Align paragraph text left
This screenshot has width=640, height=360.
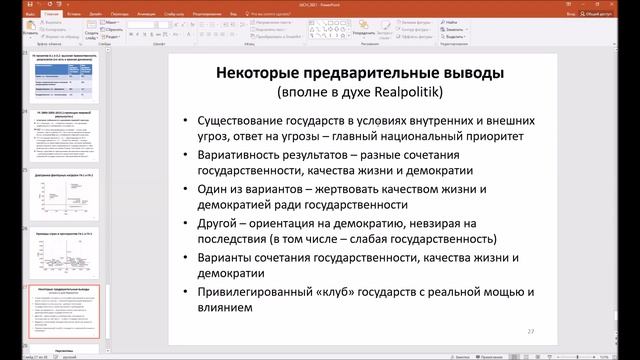[x=202, y=35]
